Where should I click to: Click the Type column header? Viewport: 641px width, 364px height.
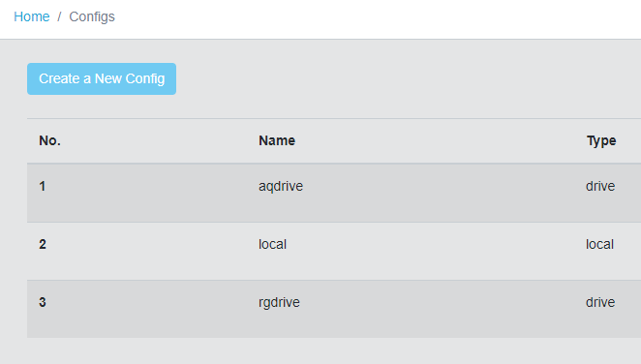pyautogui.click(x=601, y=140)
